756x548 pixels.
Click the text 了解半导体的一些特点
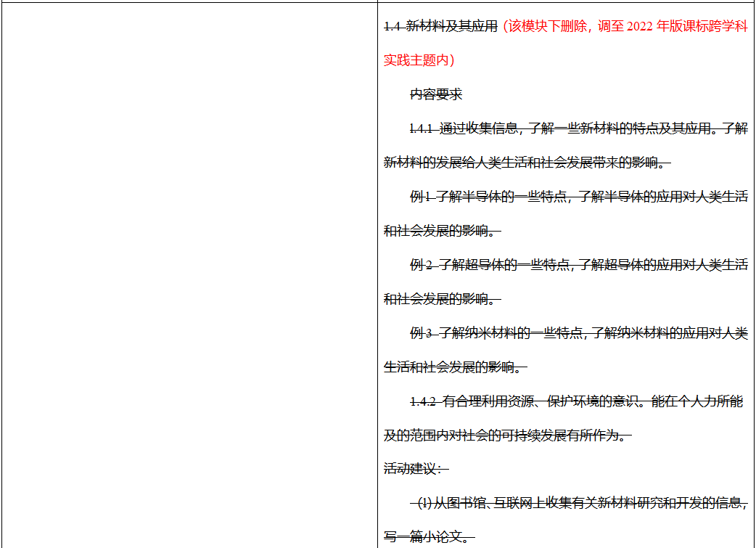(x=501, y=195)
